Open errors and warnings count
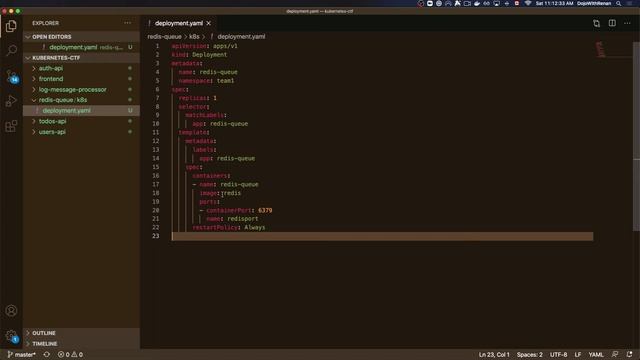 pos(70,355)
